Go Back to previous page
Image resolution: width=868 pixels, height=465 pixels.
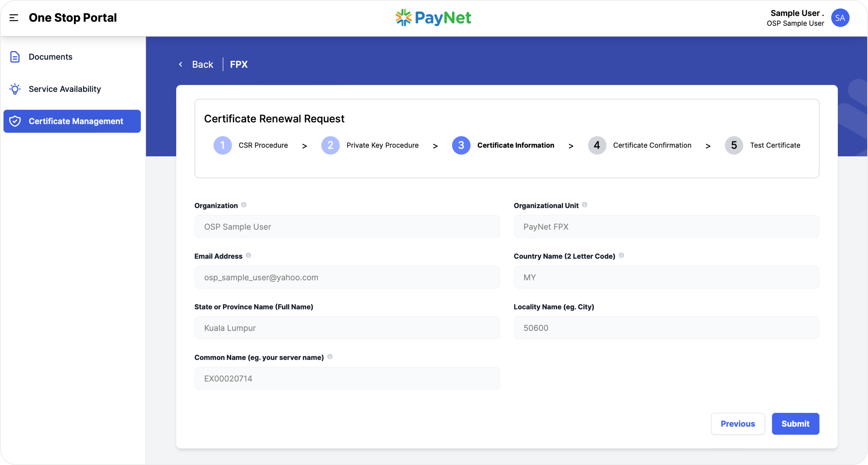pos(203,64)
